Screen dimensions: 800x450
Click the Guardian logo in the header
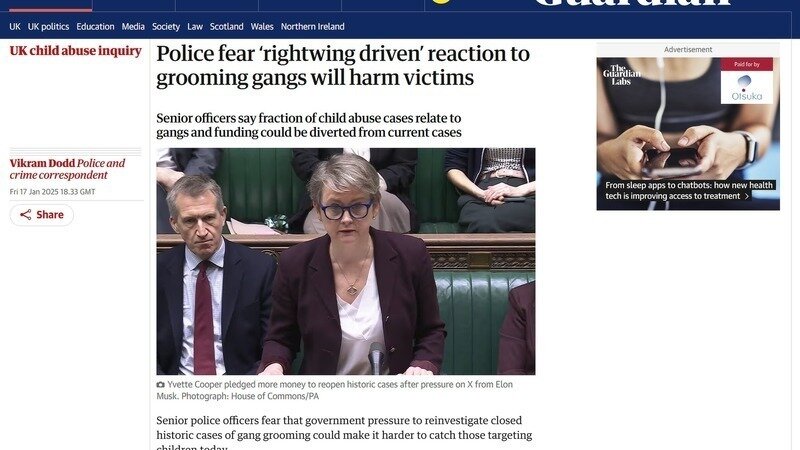click(633, 3)
